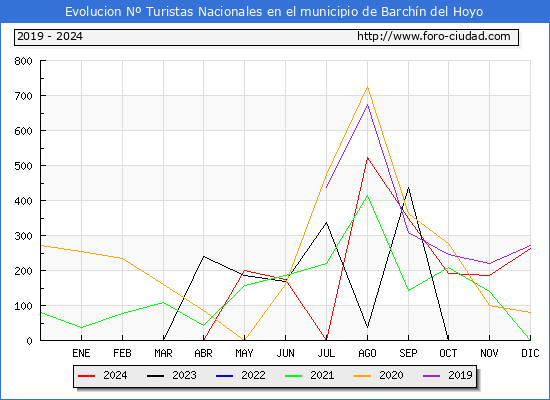Click the MAY month axis label
550x400 pixels.
244,353
